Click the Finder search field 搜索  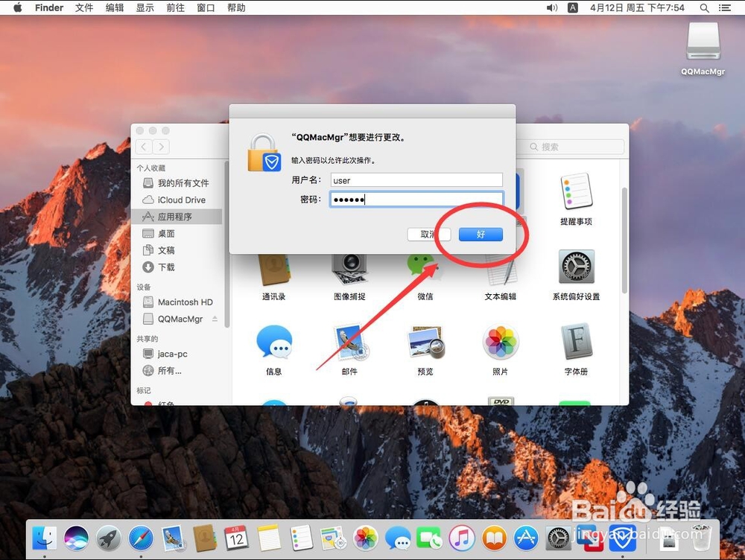pyautogui.click(x=570, y=147)
